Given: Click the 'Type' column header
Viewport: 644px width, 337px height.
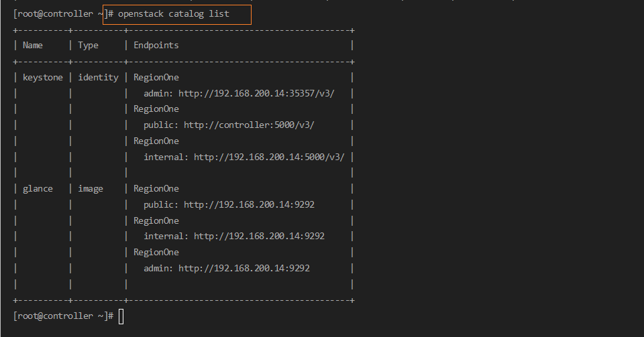Looking at the screenshot, I should [88, 46].
